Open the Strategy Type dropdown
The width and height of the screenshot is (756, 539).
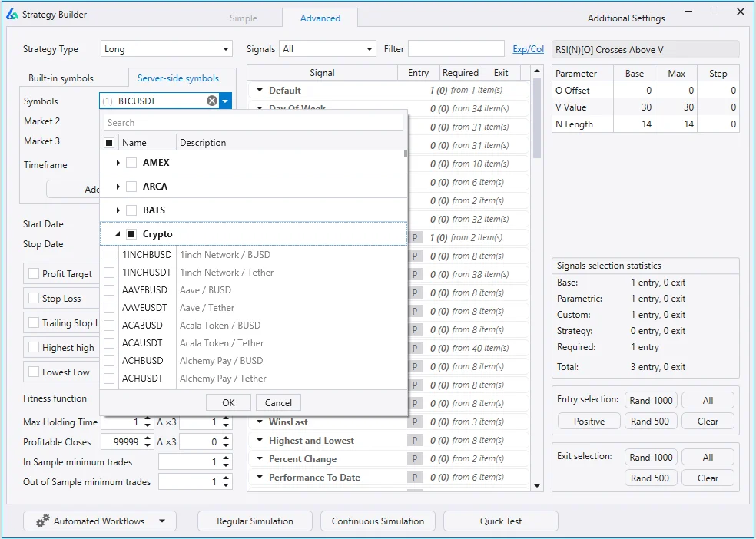pos(167,49)
